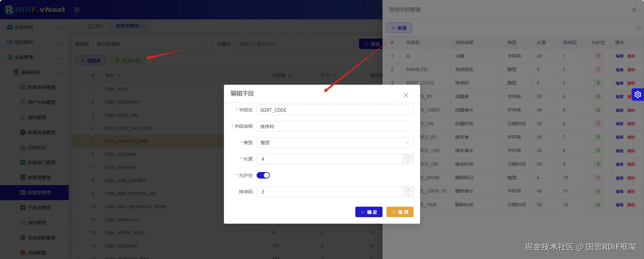Viewport: 644px width, 259px height.
Task: Confirm with the 确定 button
Action: [369, 212]
